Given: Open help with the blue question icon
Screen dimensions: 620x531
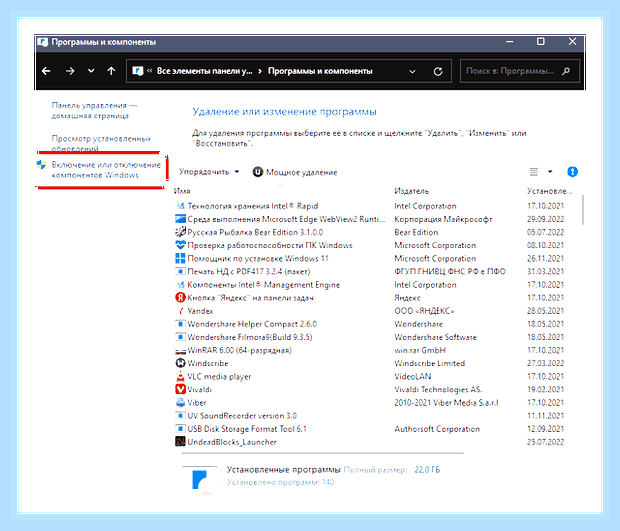Looking at the screenshot, I should tap(572, 172).
